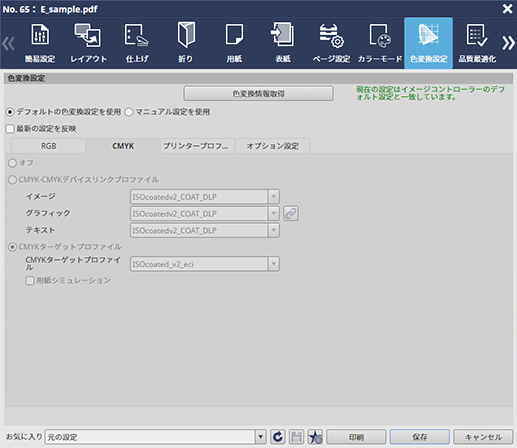Click the chain link icon beside グラフィック
This screenshot has width=517, height=448.
click(291, 214)
